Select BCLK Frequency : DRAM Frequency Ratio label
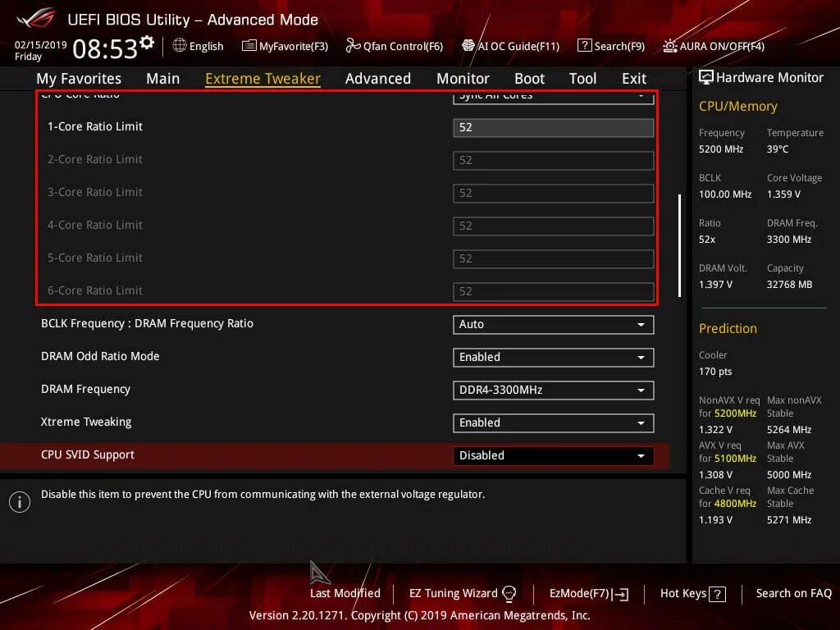Viewport: 840px width, 630px height. (x=147, y=323)
